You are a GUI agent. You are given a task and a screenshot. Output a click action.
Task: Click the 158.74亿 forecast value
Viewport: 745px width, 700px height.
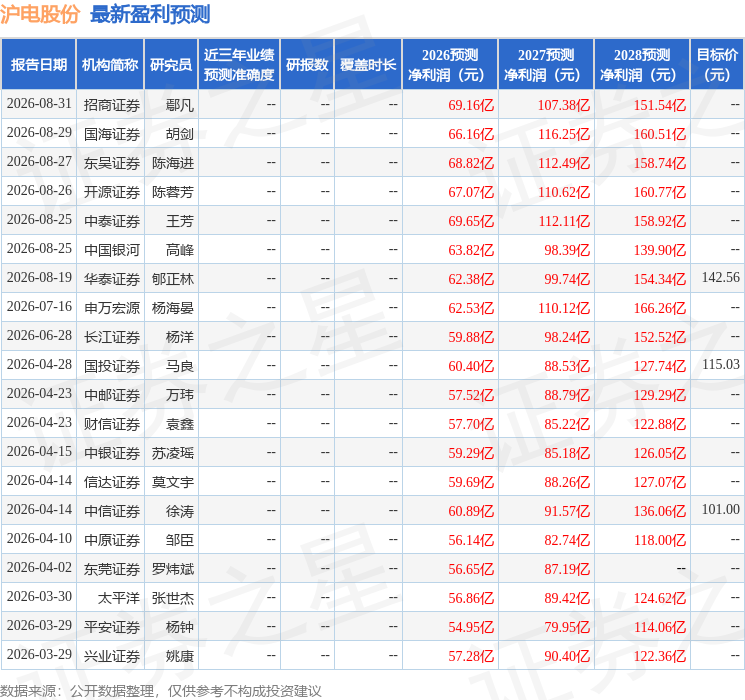(660, 163)
